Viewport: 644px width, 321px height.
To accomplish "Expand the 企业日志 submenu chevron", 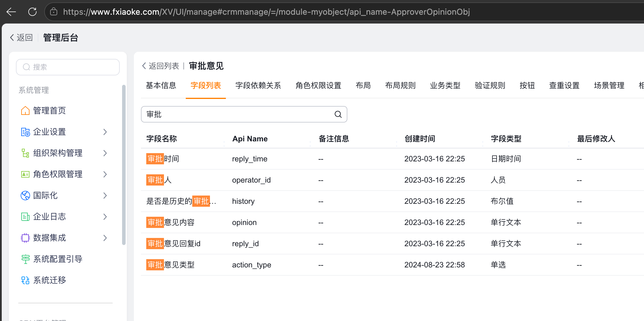I will tap(105, 217).
